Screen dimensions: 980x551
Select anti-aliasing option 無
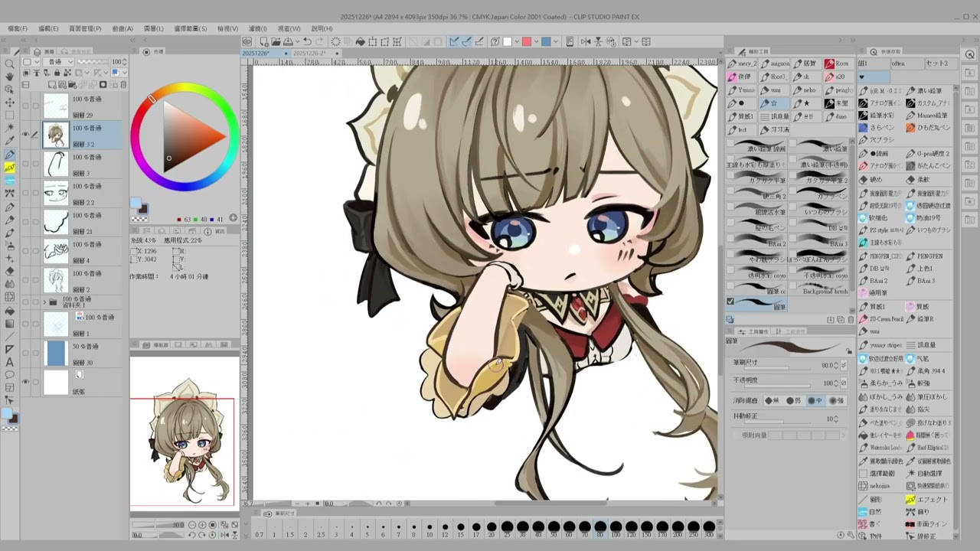771,400
